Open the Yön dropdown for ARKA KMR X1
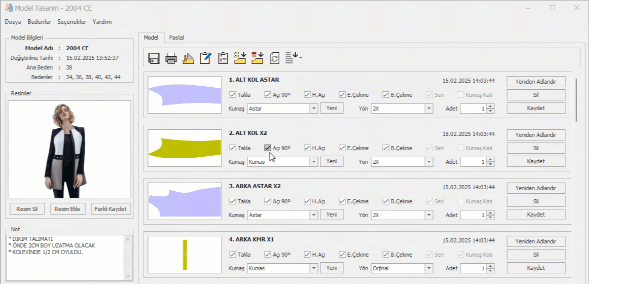The width and height of the screenshot is (644, 284). click(x=429, y=268)
